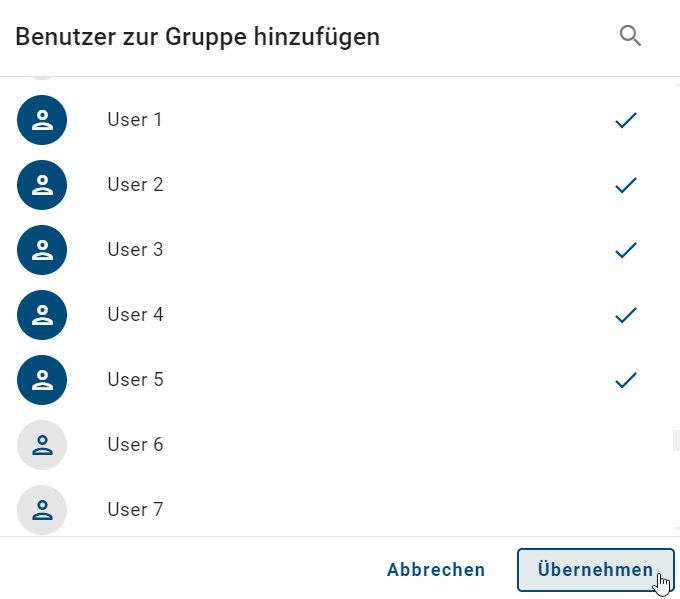Click the User 7 avatar icon
This screenshot has height=599, width=680.
[x=42, y=510]
